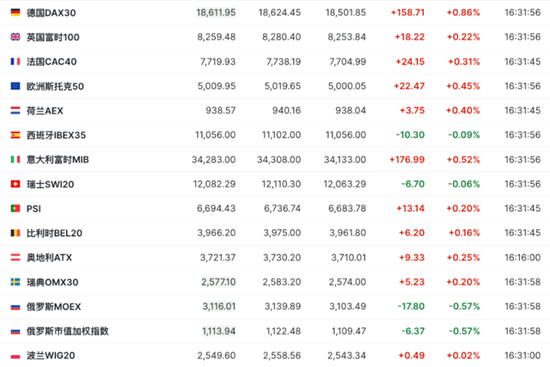Open the 德国DAX30 index link
The image size is (550, 367).
click(51, 13)
